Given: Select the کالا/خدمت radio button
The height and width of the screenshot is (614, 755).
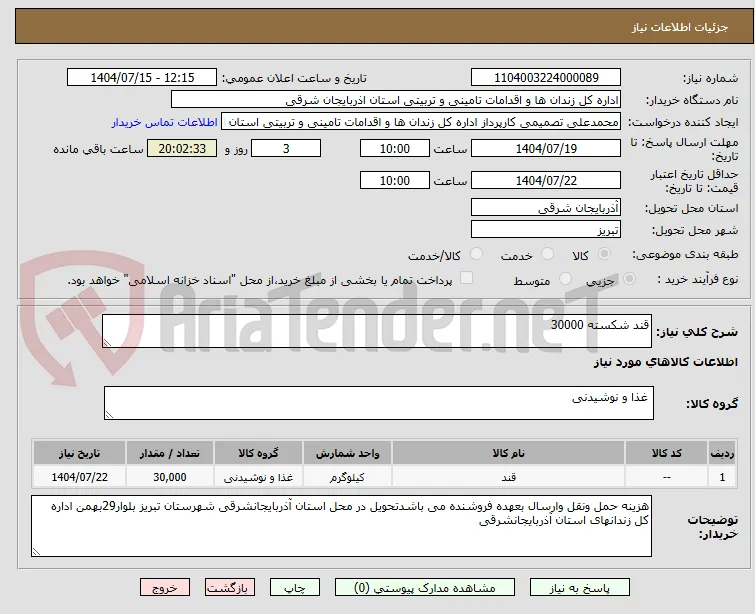Looking at the screenshot, I should coord(476,254).
